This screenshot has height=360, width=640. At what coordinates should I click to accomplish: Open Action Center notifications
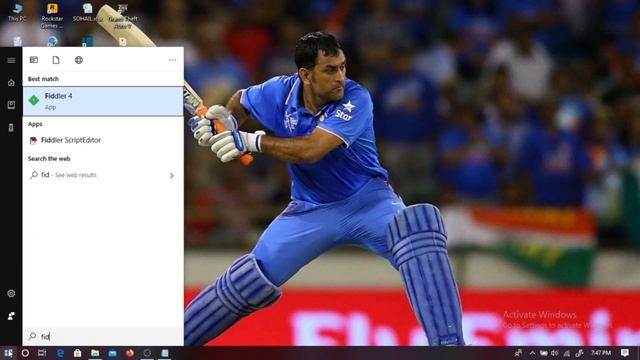click(x=625, y=353)
